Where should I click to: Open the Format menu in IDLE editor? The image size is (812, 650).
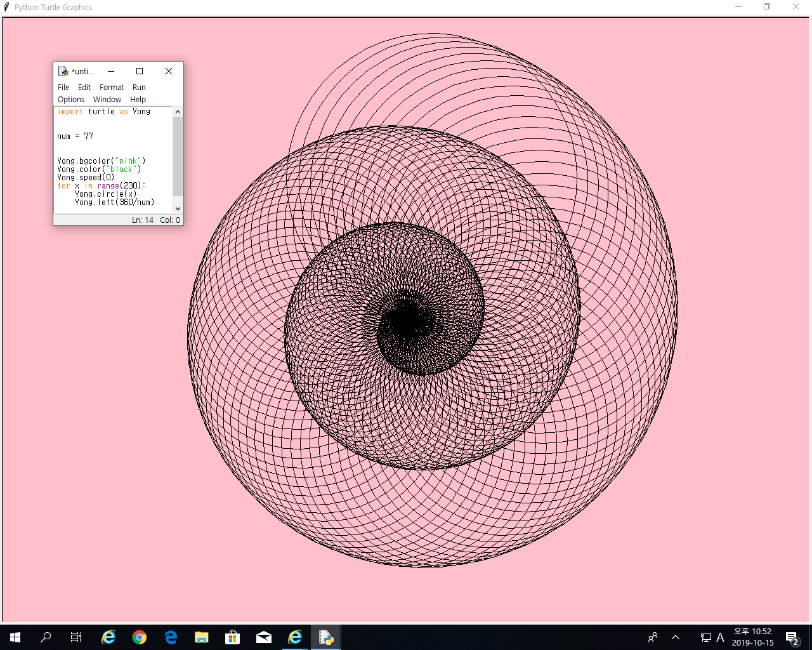pos(112,88)
